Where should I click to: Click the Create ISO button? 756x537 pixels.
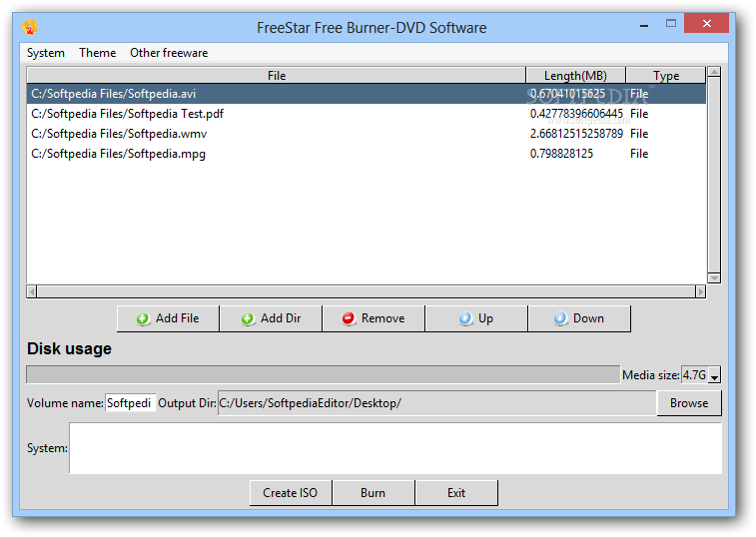[x=291, y=493]
